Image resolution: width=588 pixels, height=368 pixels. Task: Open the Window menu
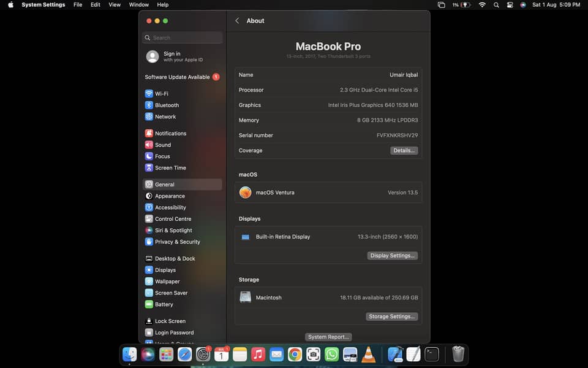click(x=139, y=5)
